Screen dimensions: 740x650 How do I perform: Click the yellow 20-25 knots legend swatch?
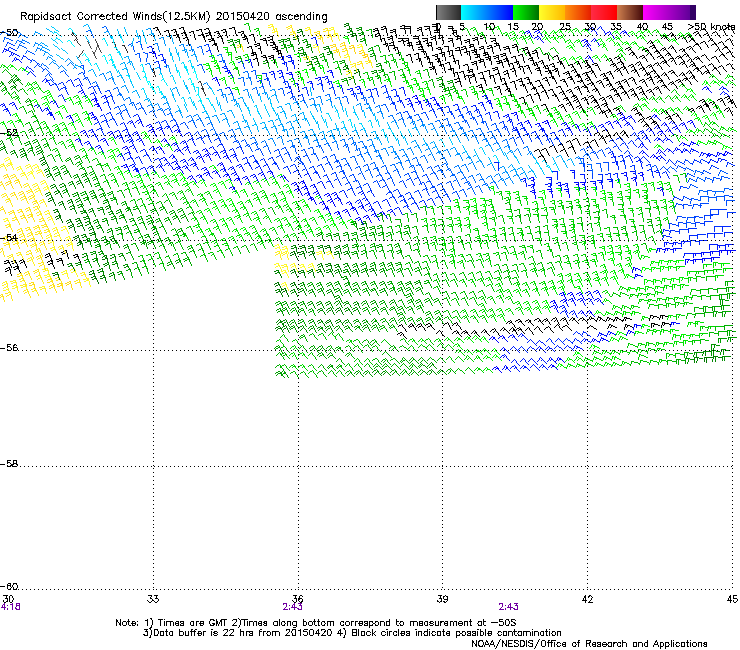click(x=552, y=12)
